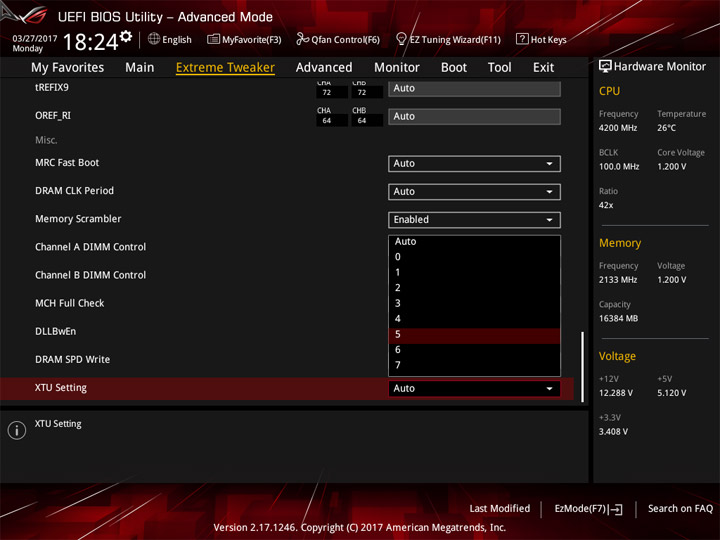720x540 pixels.
Task: Open the Exit tab
Action: tap(543, 68)
